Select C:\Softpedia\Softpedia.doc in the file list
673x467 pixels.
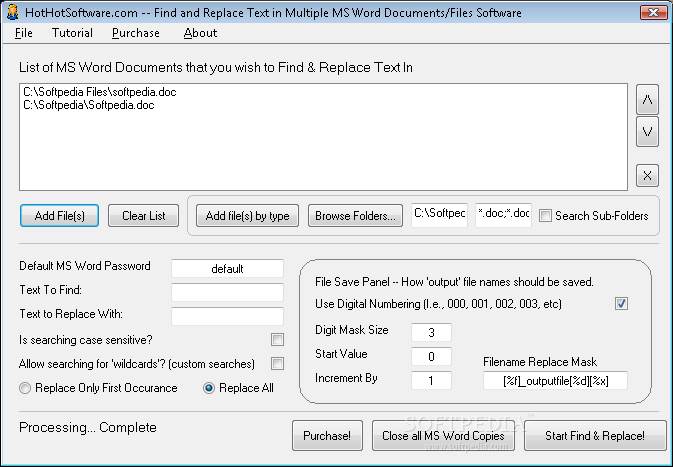88,104
